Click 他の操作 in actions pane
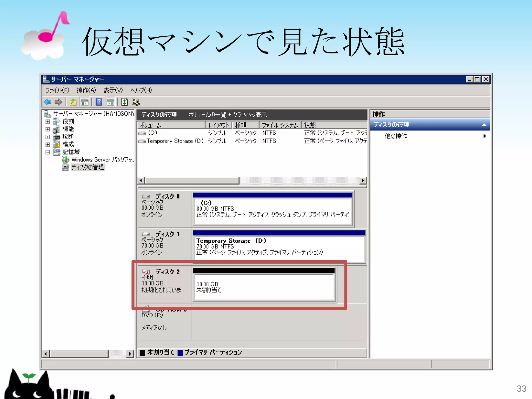This screenshot has height=399, width=532. coord(396,136)
